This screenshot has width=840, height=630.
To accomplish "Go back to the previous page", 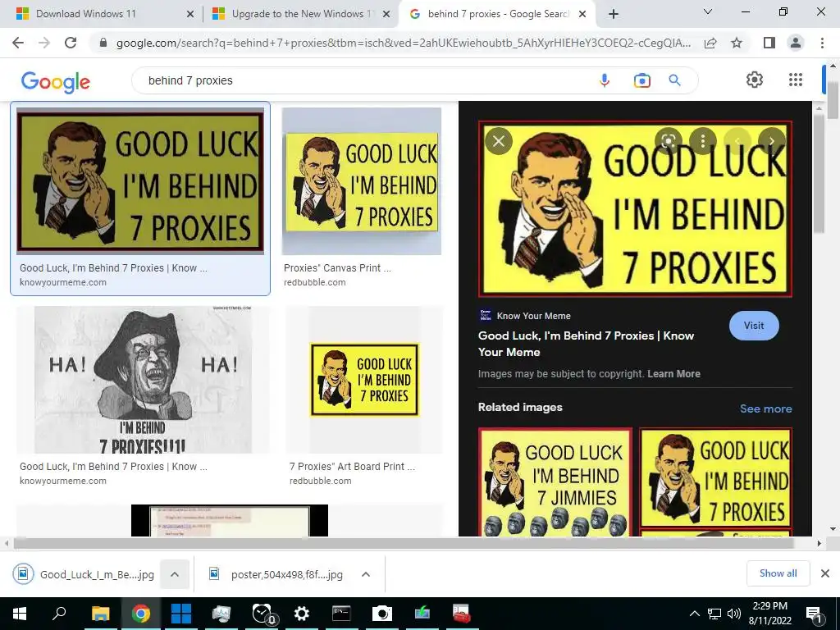I will pyautogui.click(x=18, y=43).
